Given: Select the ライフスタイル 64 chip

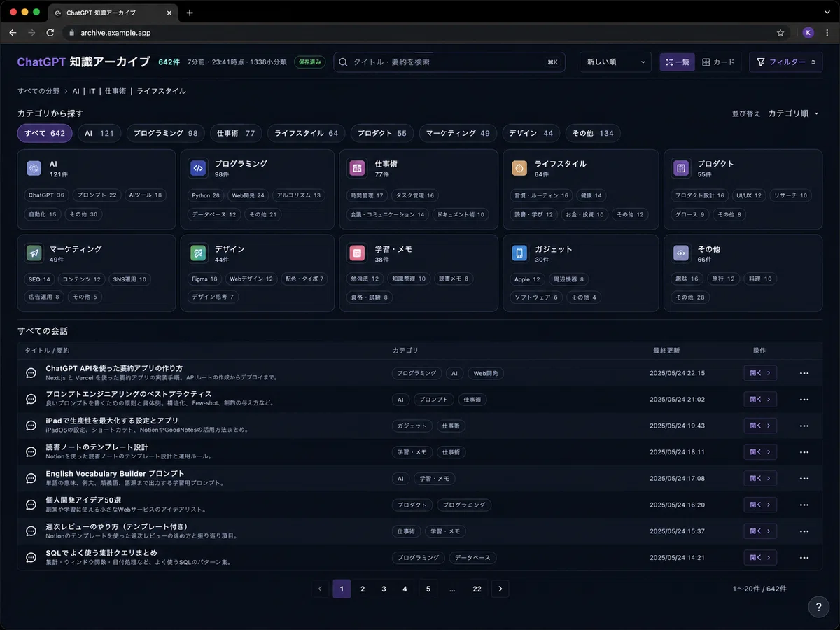Looking at the screenshot, I should point(307,133).
